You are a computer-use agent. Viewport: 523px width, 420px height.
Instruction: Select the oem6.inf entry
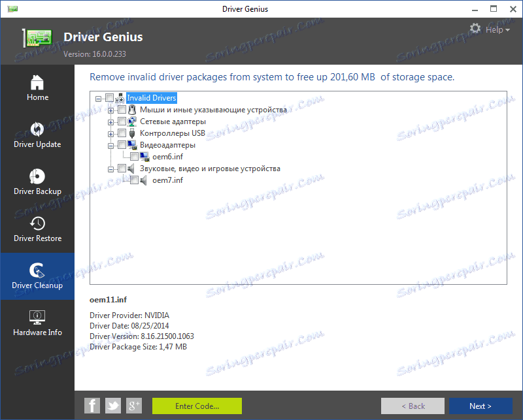(x=167, y=157)
